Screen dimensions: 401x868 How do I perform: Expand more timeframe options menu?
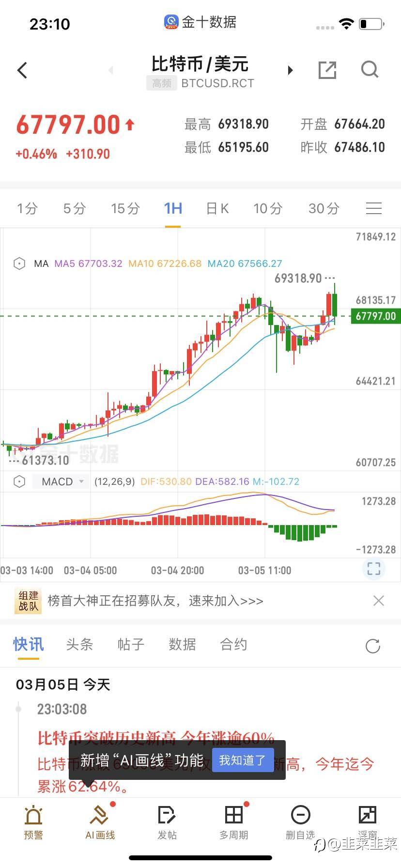pos(373,209)
